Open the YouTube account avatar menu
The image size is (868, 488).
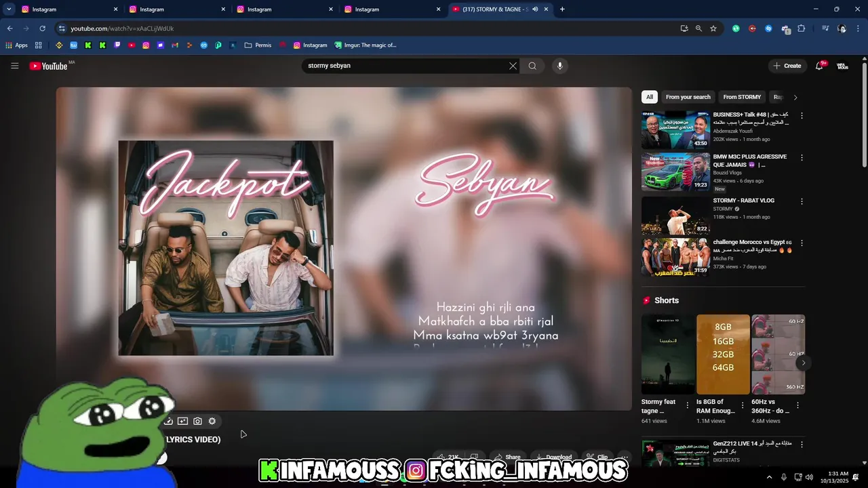(x=842, y=66)
